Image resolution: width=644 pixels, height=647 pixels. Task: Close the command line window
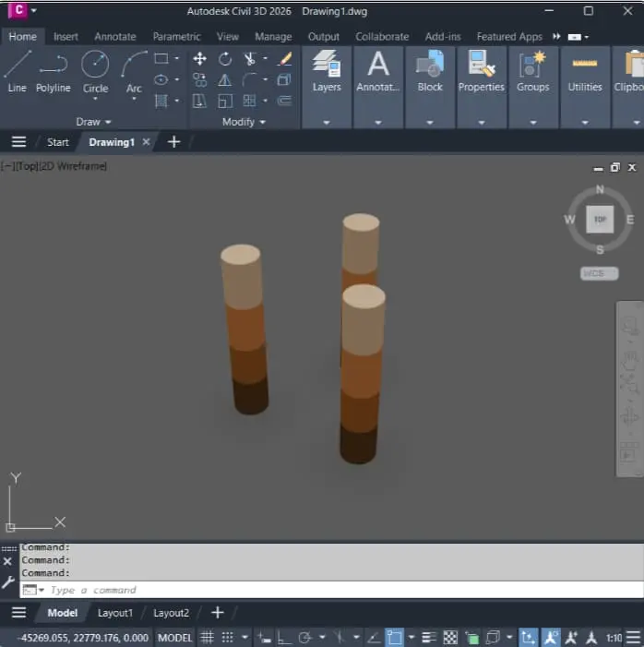click(7, 561)
